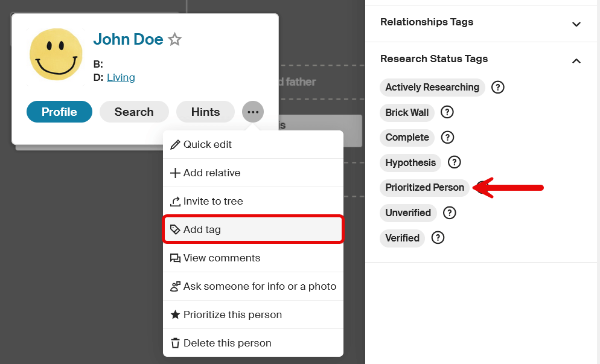Star John Doe as favorite
Screen dimensions: 600x364
tap(175, 39)
